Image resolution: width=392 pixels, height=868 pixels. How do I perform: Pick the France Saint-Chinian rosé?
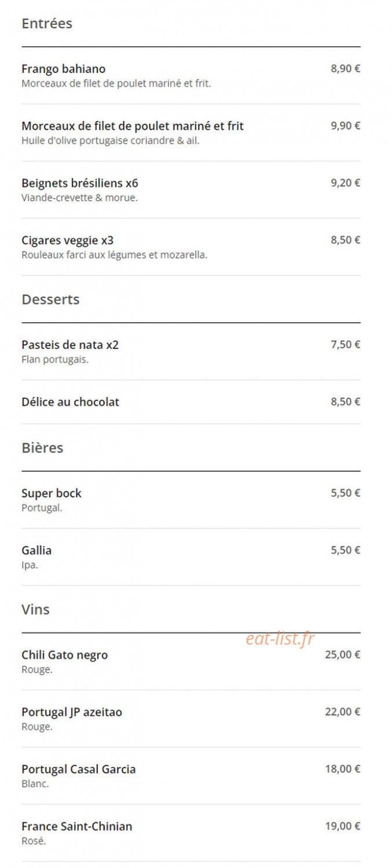coord(77,826)
